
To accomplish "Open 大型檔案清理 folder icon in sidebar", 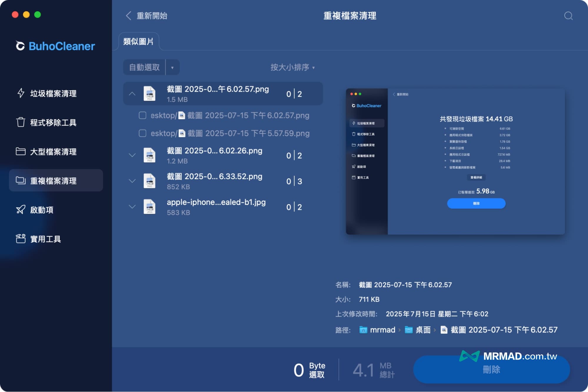I will [x=21, y=151].
